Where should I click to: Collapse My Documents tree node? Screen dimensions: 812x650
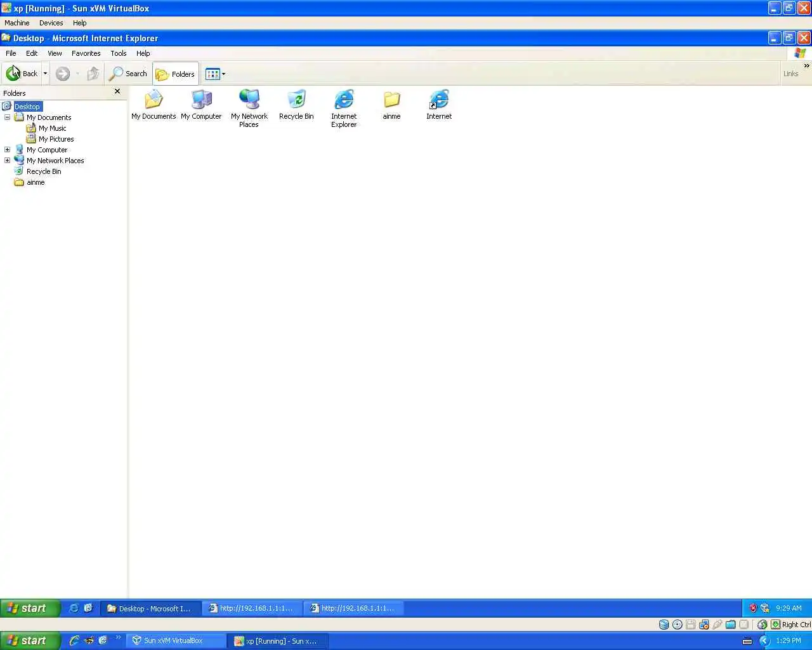(x=7, y=117)
